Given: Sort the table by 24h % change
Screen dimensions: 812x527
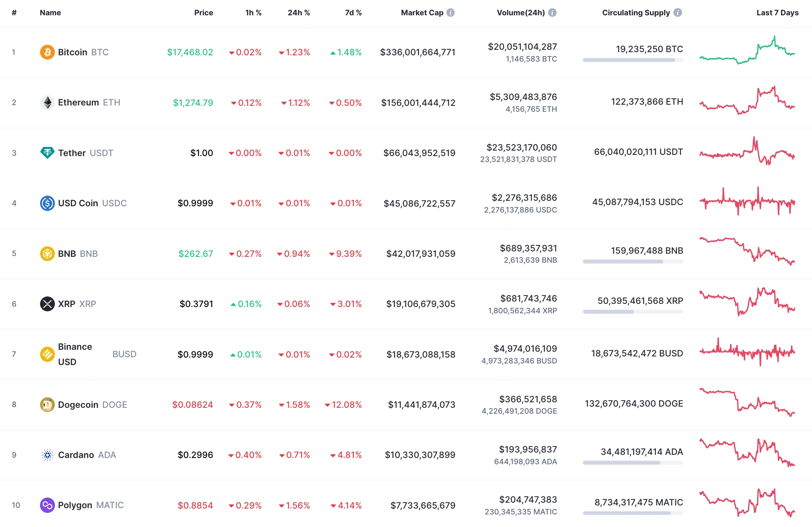Looking at the screenshot, I should point(299,12).
